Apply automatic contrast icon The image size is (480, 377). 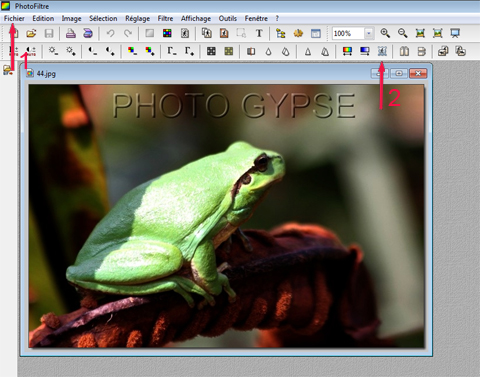click(x=31, y=51)
